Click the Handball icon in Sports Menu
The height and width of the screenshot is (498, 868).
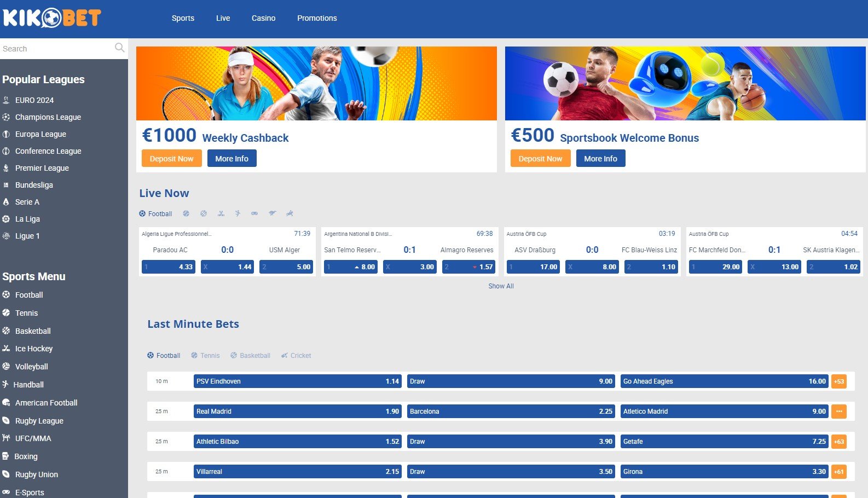click(x=5, y=384)
